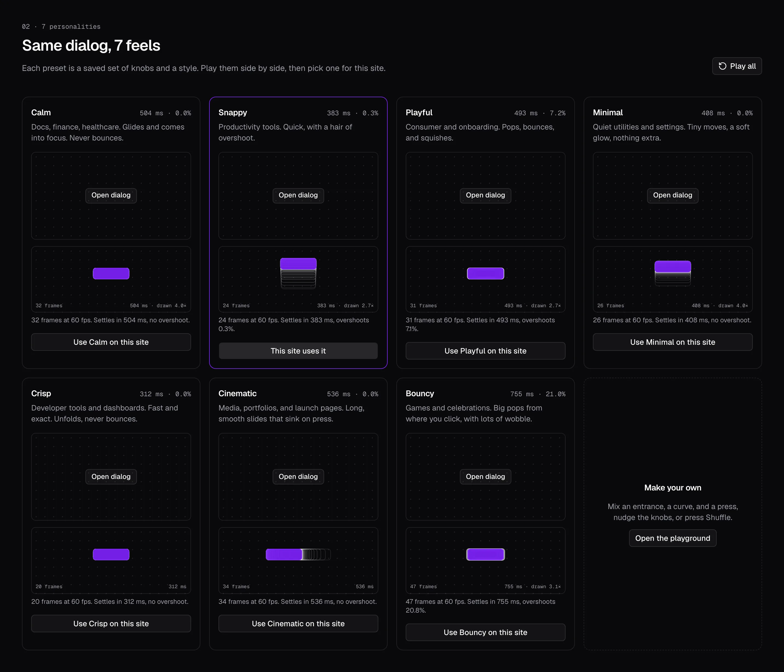784x672 pixels.
Task: Click the Crisp card title
Action: (x=41, y=393)
